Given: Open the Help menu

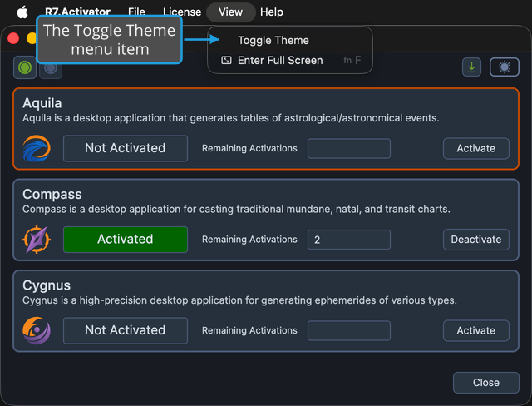Looking at the screenshot, I should click(x=272, y=12).
